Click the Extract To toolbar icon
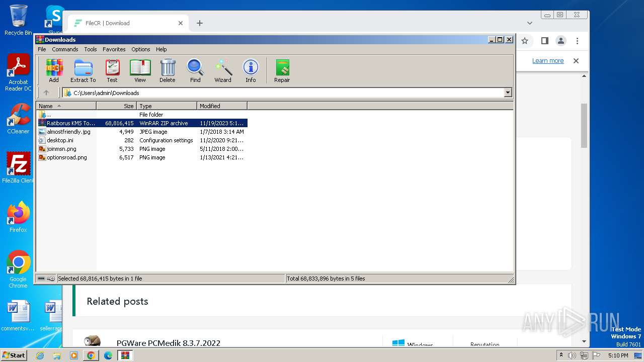 coord(83,70)
